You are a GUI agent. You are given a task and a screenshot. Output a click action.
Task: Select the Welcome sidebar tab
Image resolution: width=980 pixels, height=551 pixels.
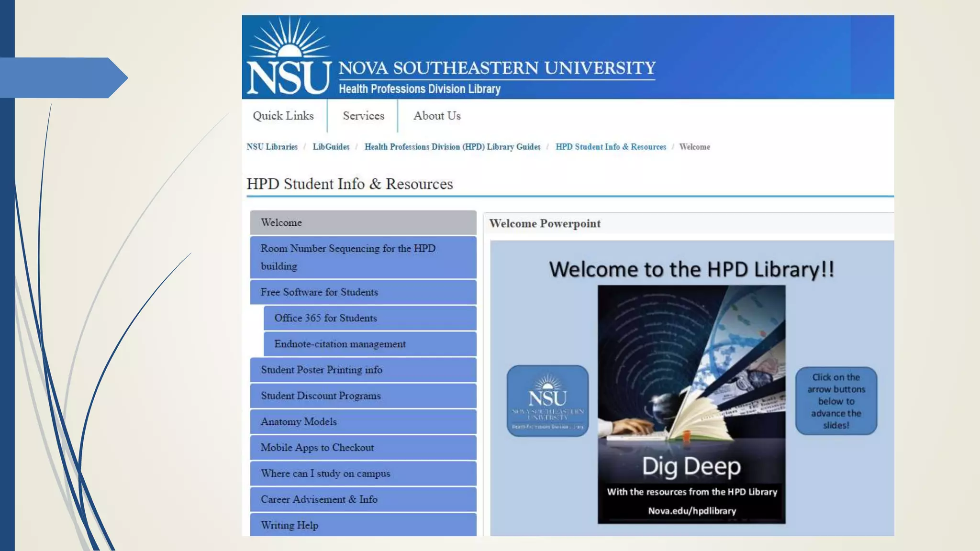(363, 223)
